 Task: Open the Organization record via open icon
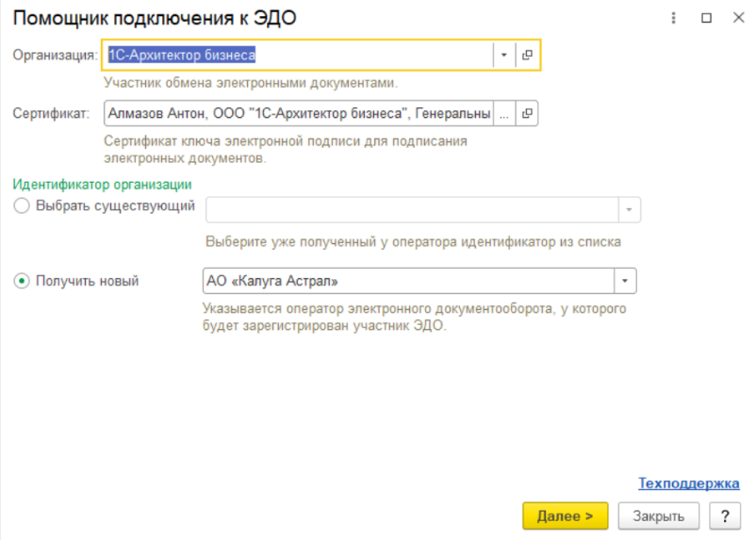[x=527, y=55]
